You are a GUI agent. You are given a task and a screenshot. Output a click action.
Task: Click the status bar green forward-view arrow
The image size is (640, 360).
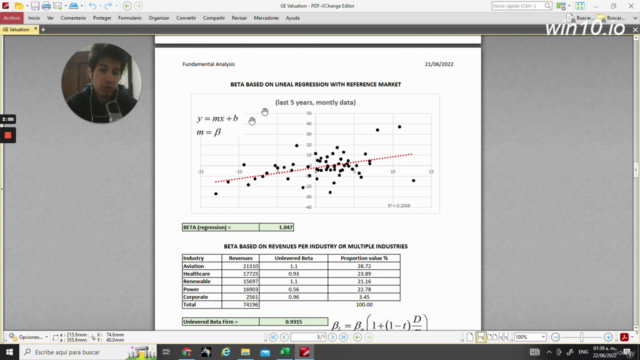[369, 337]
